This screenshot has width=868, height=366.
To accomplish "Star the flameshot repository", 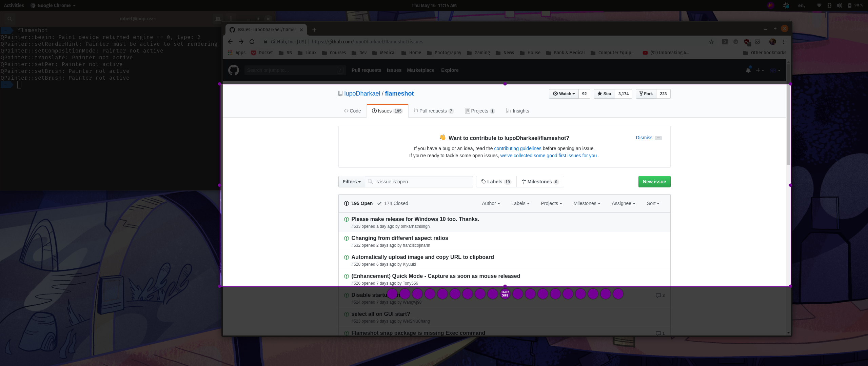I will 604,94.
